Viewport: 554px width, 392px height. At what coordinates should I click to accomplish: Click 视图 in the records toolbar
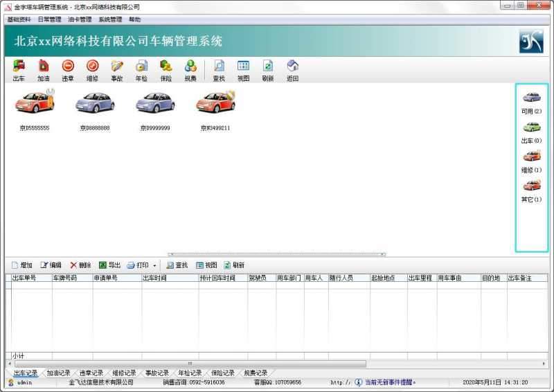point(206,265)
